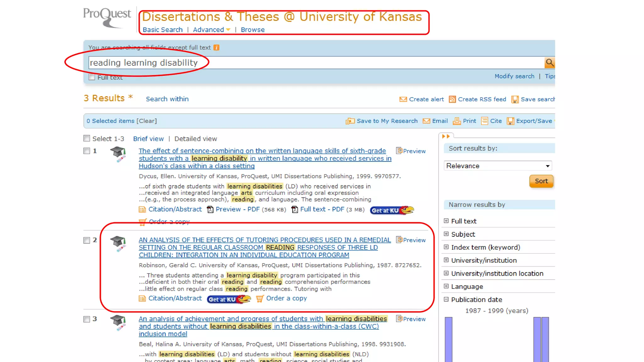Click the Print printer icon
644x362 pixels.
457,121
